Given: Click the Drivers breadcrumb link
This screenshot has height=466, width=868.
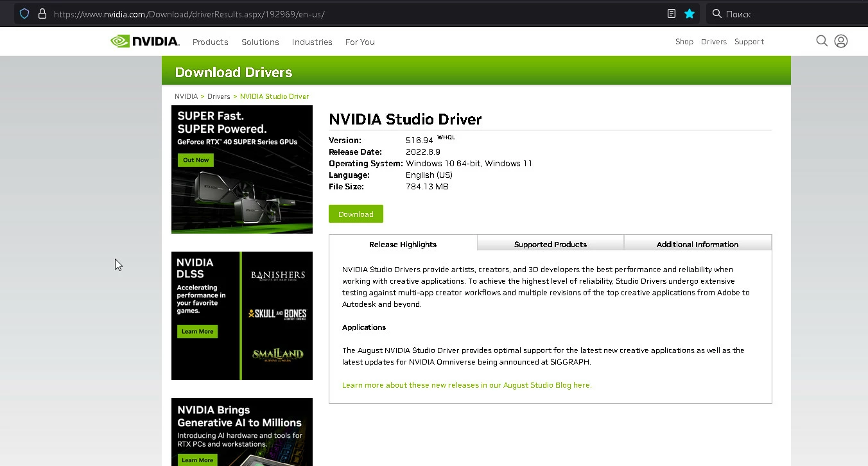Looking at the screenshot, I should (x=218, y=96).
